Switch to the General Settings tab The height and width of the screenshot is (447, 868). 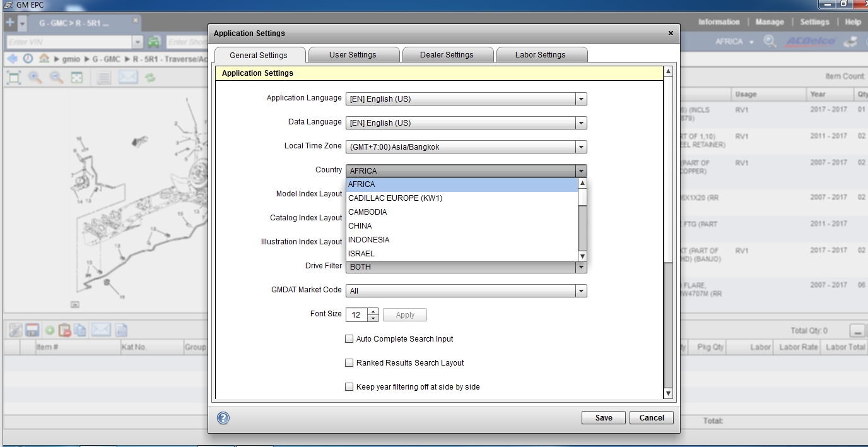pyautogui.click(x=259, y=55)
